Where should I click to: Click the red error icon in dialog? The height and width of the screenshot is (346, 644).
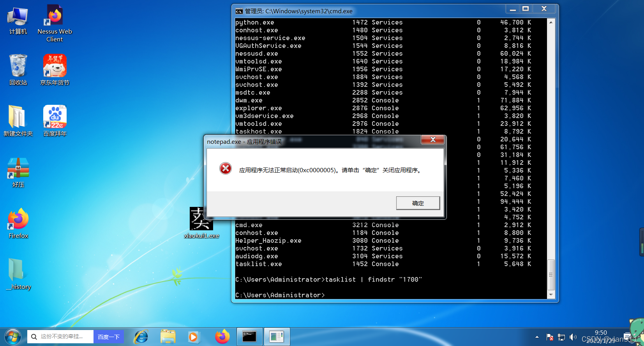(225, 168)
